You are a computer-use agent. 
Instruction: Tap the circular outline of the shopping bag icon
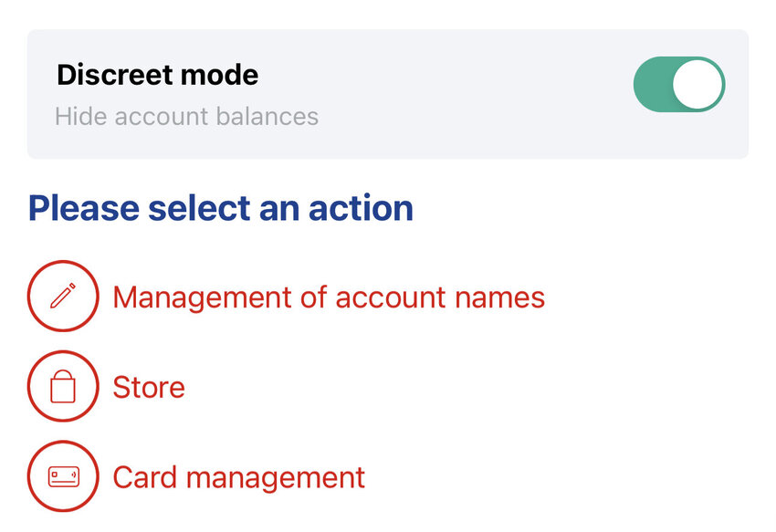(x=63, y=386)
